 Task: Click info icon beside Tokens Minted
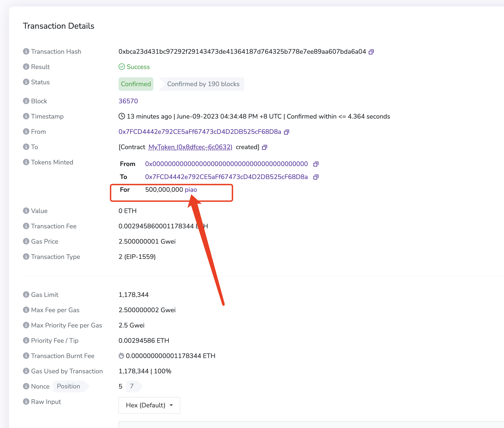(26, 162)
